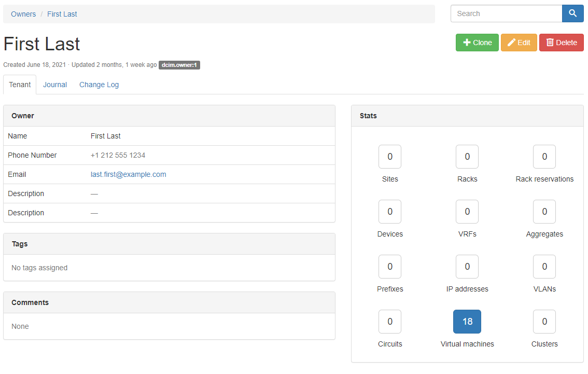Click the Name value First Last
Viewport: 588px width, 374px height.
105,136
